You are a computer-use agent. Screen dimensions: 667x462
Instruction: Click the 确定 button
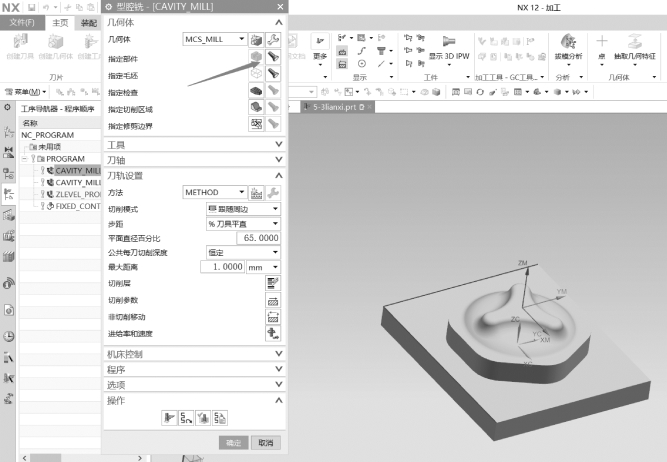(232, 442)
